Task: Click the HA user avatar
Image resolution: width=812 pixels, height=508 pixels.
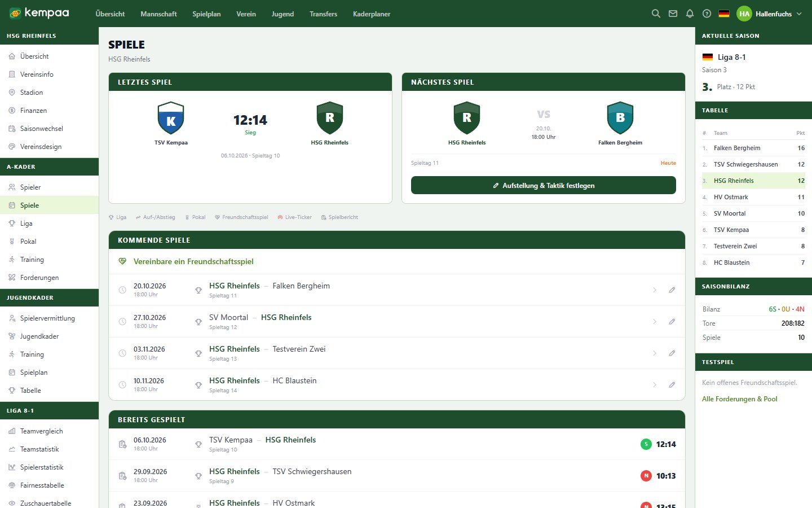Action: pos(744,14)
